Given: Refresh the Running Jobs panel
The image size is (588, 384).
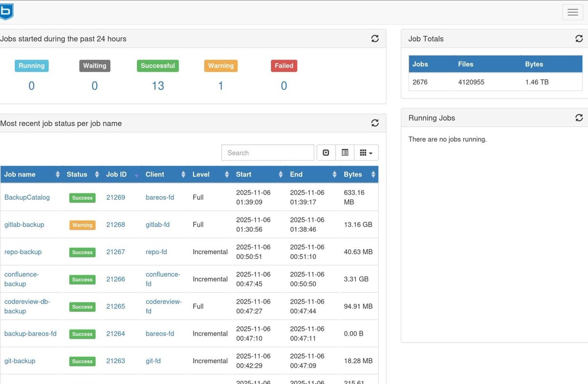Looking at the screenshot, I should 579,118.
